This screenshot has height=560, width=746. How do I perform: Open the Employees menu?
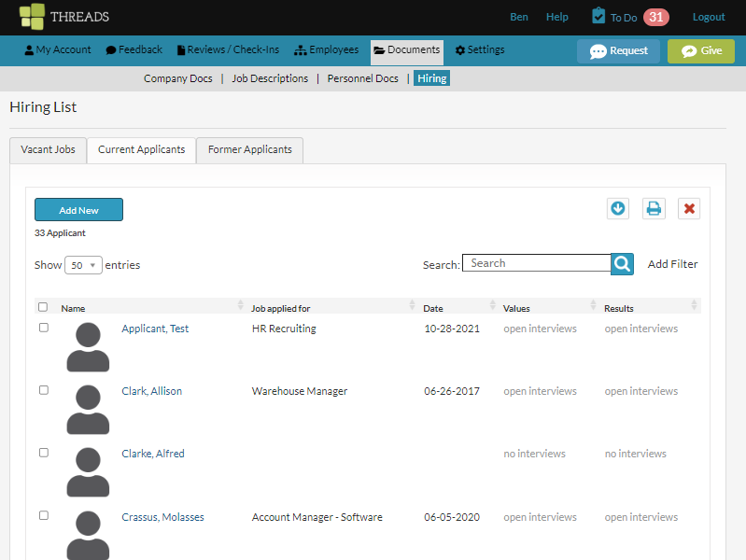[x=327, y=50]
